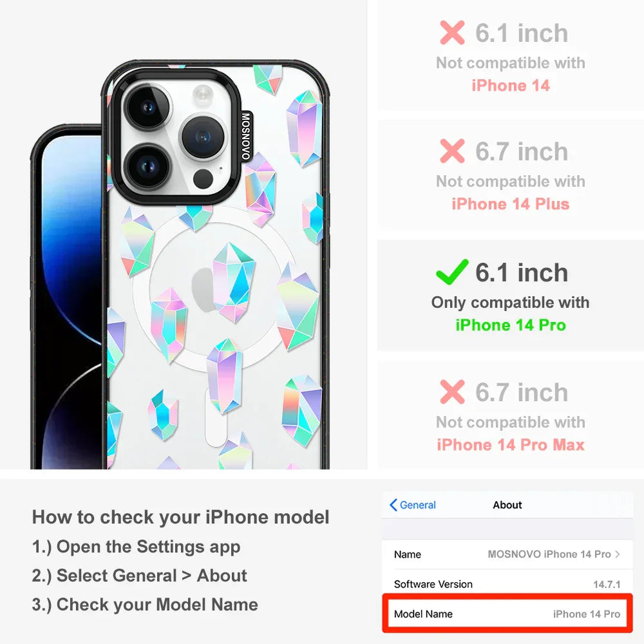
Task: Click the camera flash on the phone
Action: (x=203, y=93)
